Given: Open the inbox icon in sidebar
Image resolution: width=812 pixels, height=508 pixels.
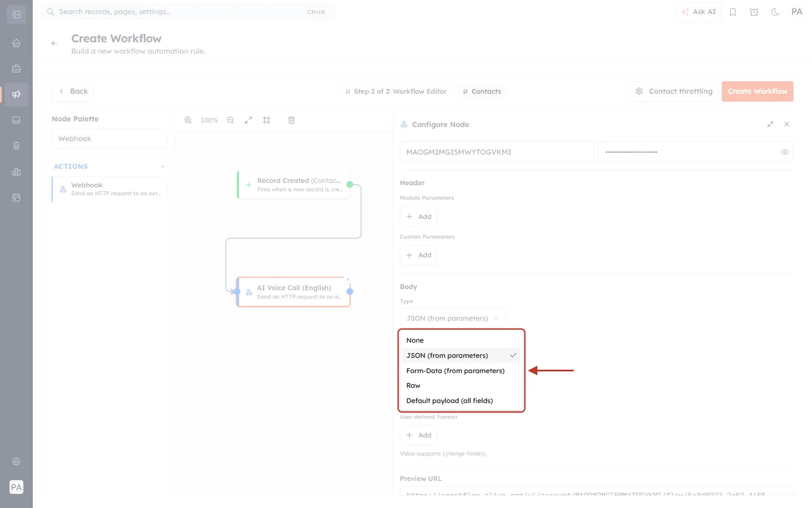Looking at the screenshot, I should 16,120.
